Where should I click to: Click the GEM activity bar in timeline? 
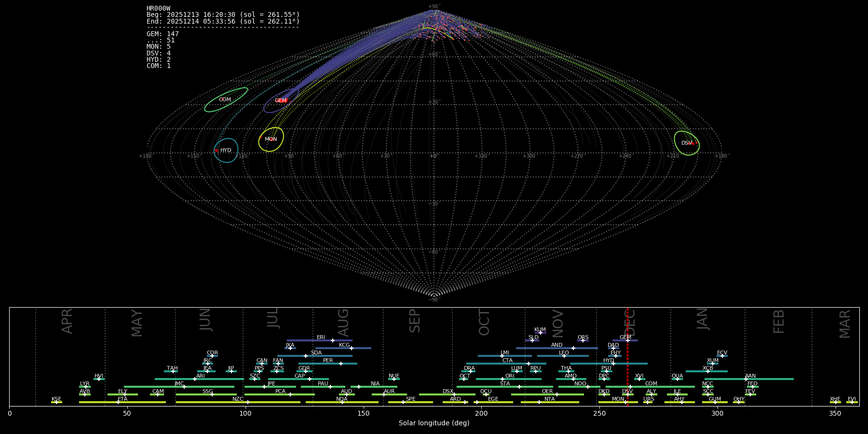pos(625,340)
